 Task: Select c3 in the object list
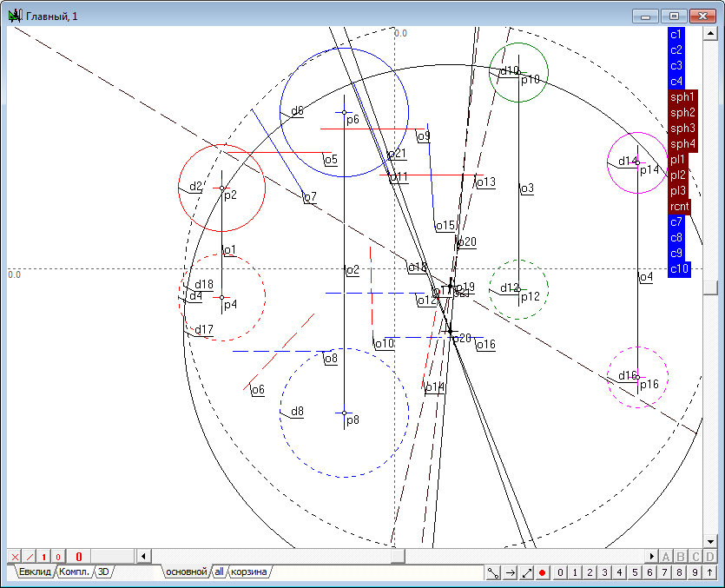[x=676, y=66]
